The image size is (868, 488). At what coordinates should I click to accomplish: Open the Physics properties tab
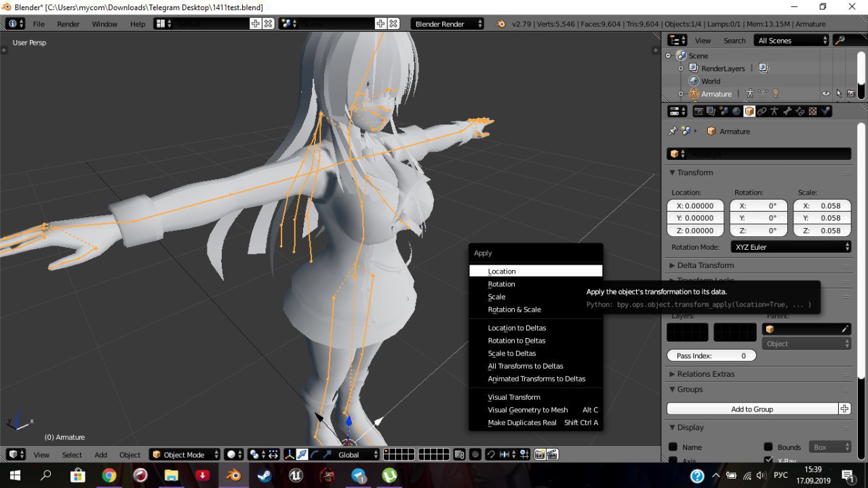tap(825, 111)
